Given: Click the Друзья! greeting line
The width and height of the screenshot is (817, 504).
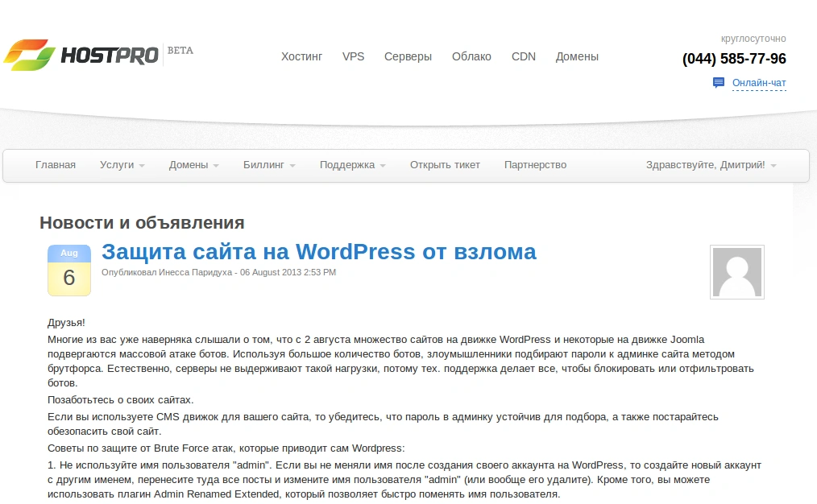Looking at the screenshot, I should [x=66, y=323].
